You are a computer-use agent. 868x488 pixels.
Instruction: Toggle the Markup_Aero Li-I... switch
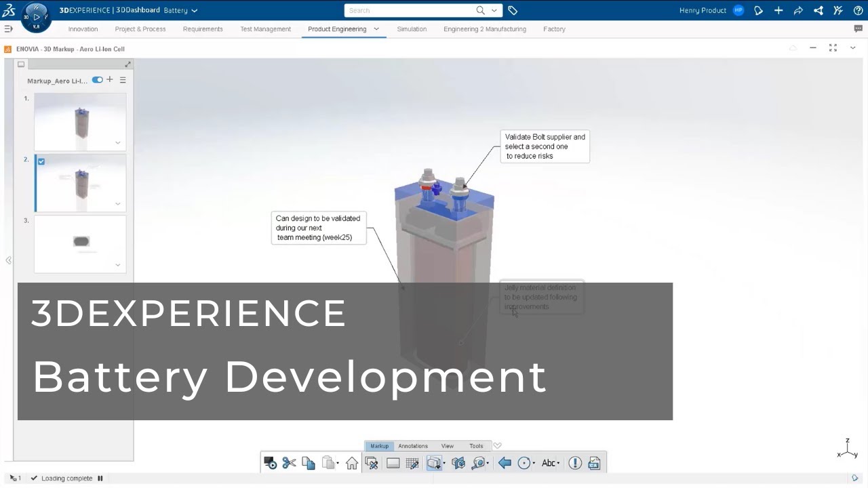[x=98, y=79]
